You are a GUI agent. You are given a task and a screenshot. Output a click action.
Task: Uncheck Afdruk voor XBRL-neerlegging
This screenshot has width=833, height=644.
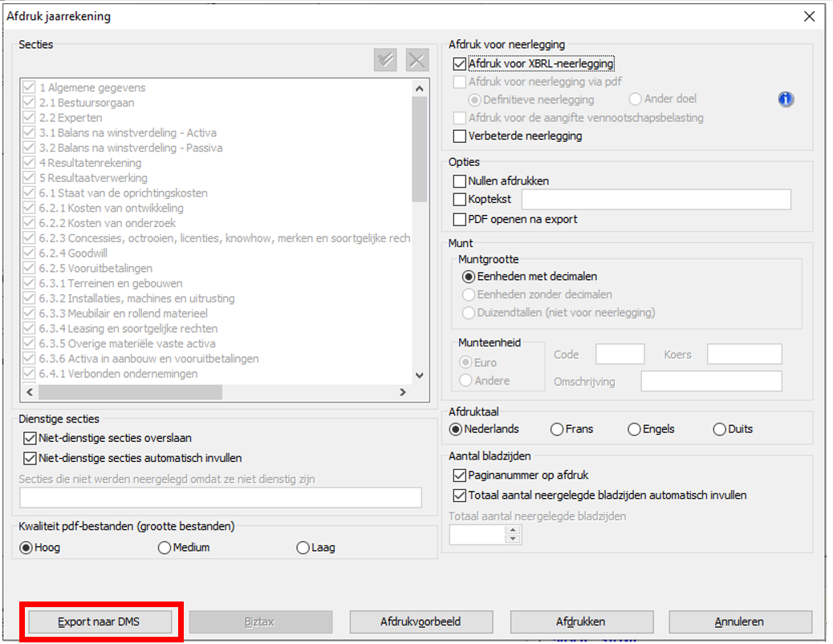point(460,63)
